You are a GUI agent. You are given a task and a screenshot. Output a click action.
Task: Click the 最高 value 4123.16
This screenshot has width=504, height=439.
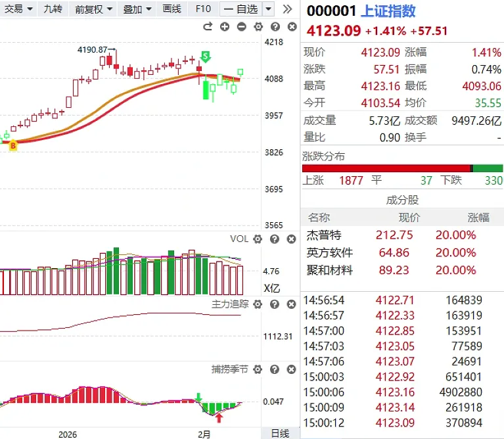point(380,86)
